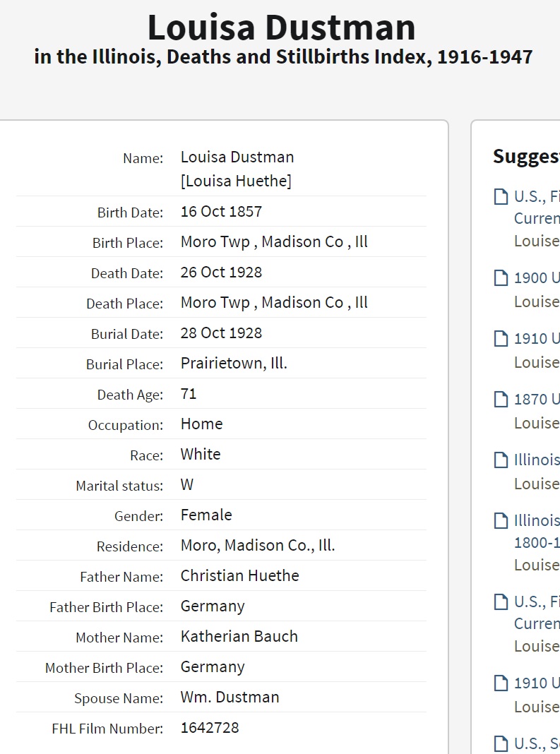The image size is (560, 754).
Task: Click the Louisa Dustman page heading
Action: pyautogui.click(x=281, y=27)
